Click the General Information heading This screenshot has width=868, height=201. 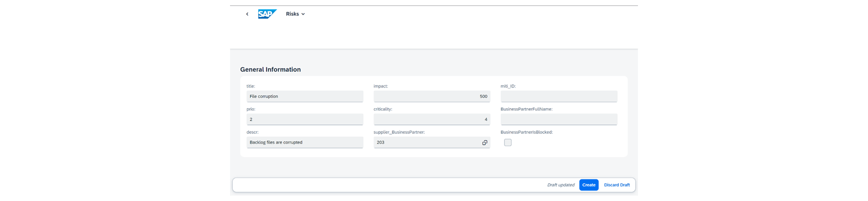click(270, 70)
